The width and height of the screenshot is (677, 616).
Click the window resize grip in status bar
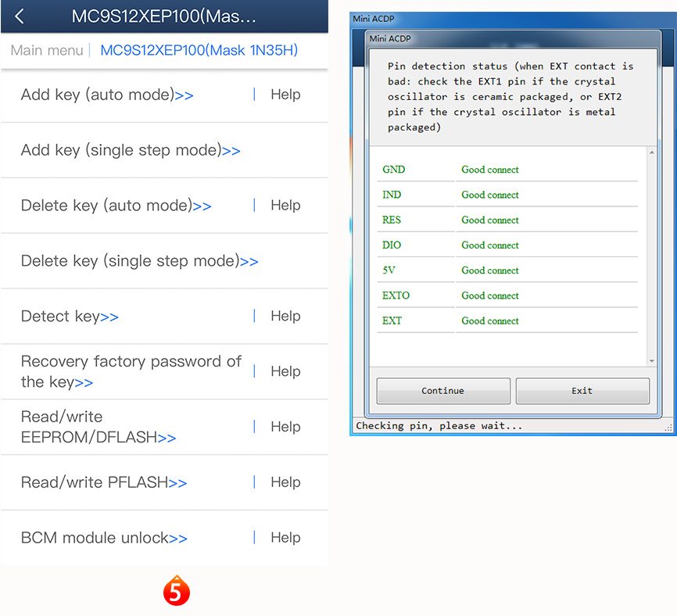(668, 428)
